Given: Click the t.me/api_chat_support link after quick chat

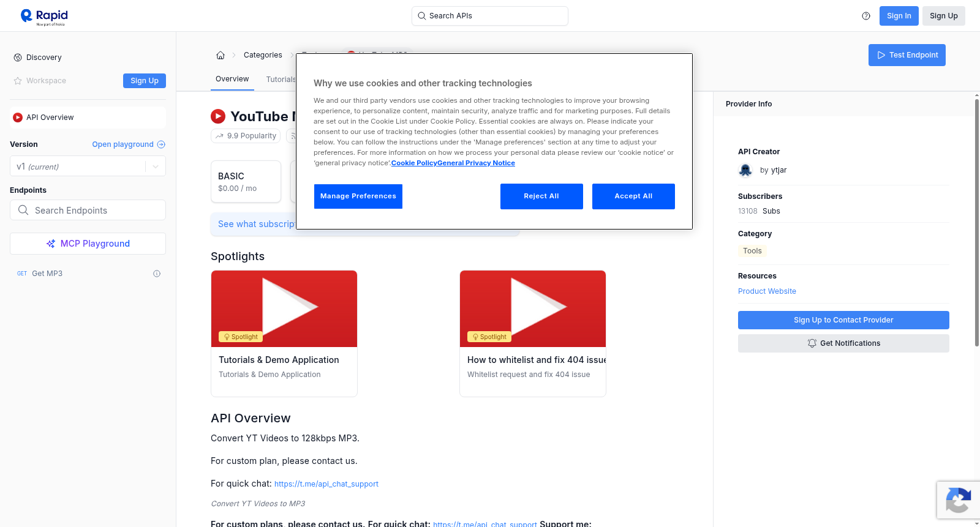Looking at the screenshot, I should point(326,484).
